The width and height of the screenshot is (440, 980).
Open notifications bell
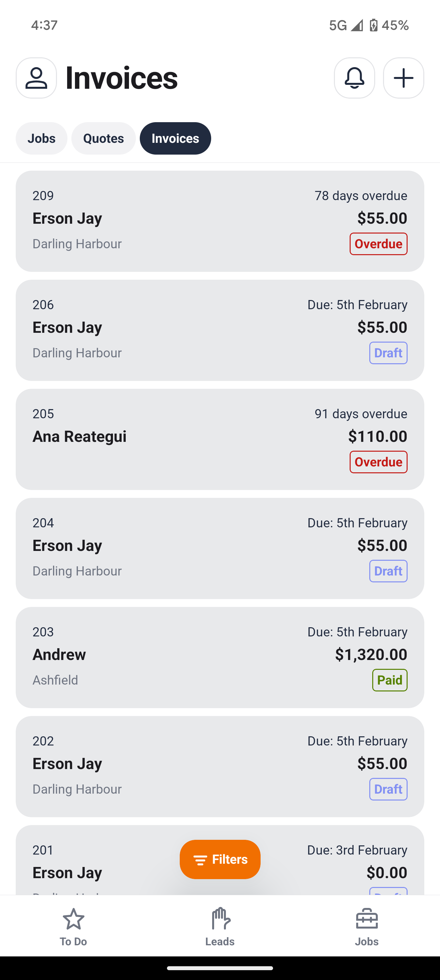click(x=354, y=78)
